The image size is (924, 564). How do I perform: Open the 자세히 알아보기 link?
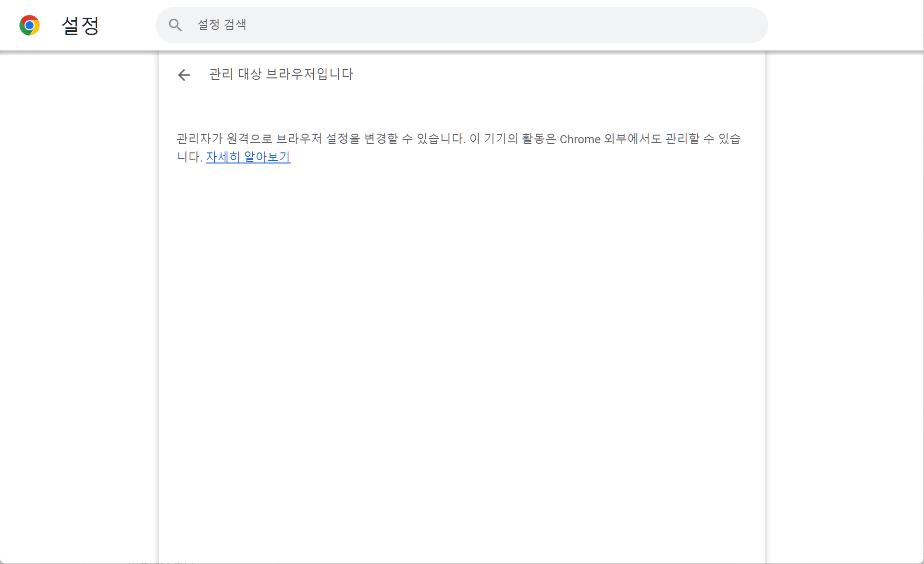[248, 157]
